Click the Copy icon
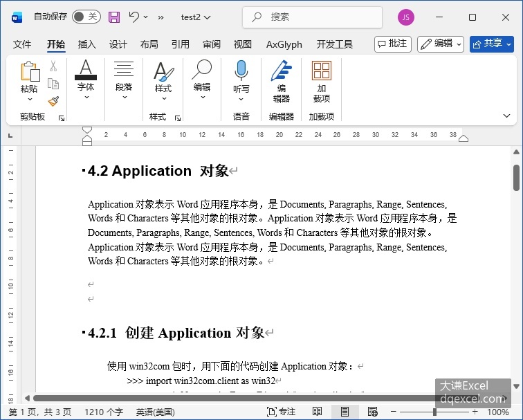 point(53,84)
